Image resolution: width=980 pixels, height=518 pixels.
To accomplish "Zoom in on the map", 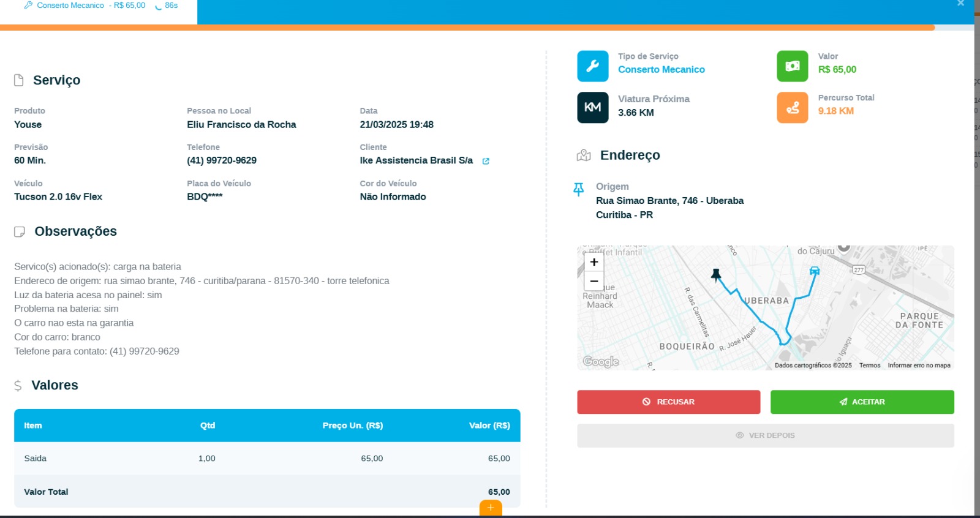I will tap(594, 262).
